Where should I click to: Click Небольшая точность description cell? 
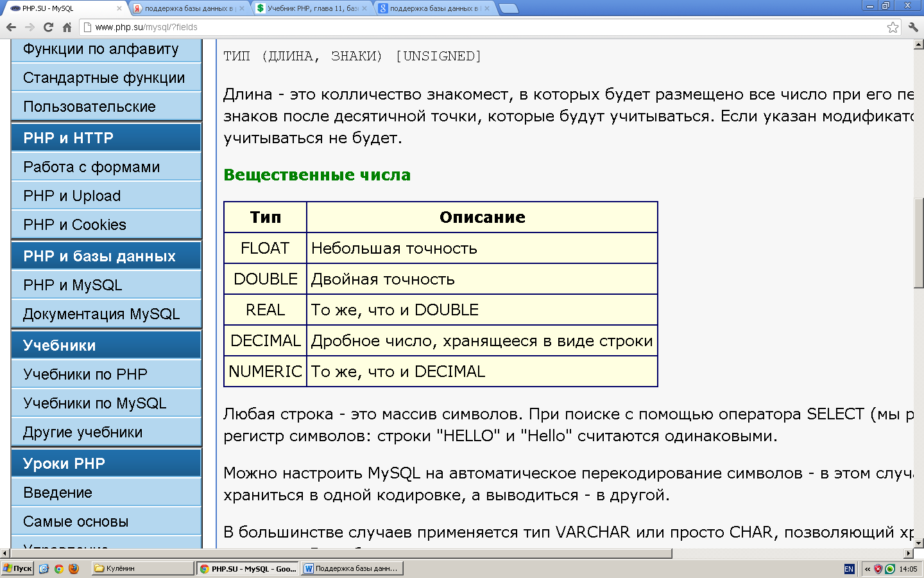482,248
